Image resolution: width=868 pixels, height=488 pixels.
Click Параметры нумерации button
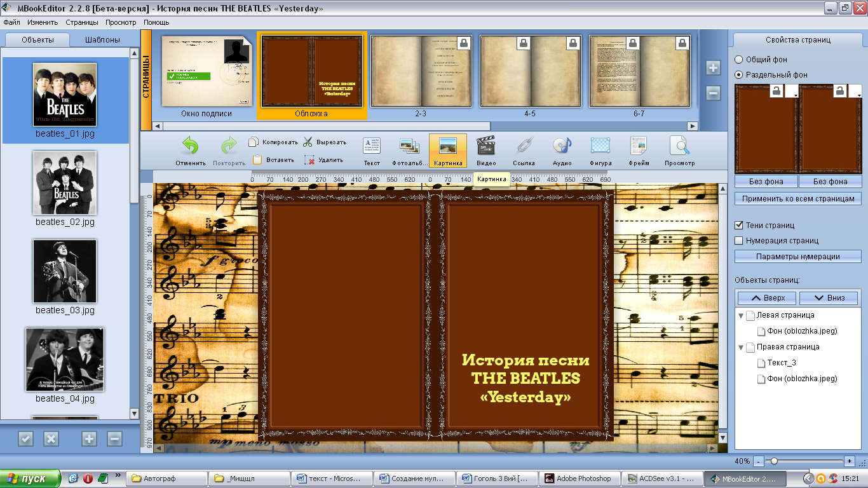(798, 257)
